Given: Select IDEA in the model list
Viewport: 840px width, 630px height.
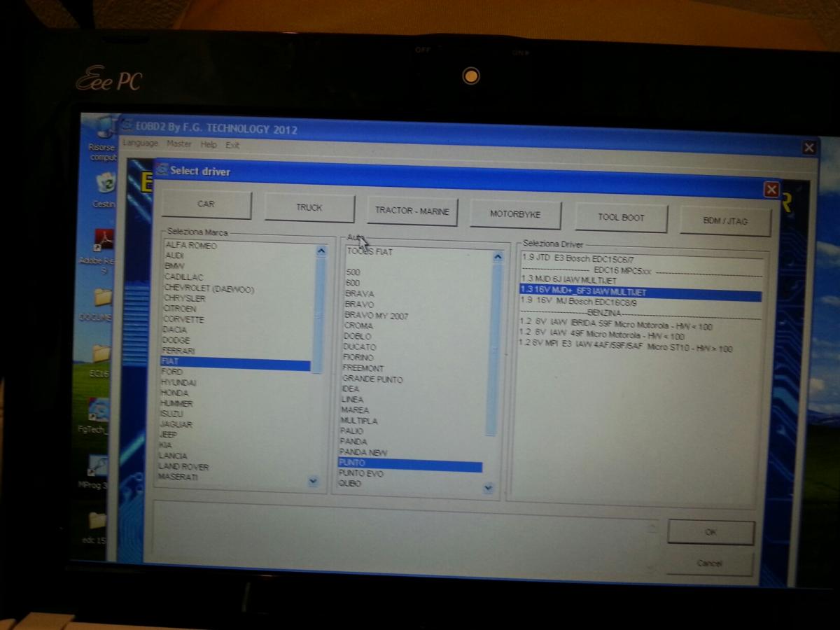Looking at the screenshot, I should [x=350, y=389].
